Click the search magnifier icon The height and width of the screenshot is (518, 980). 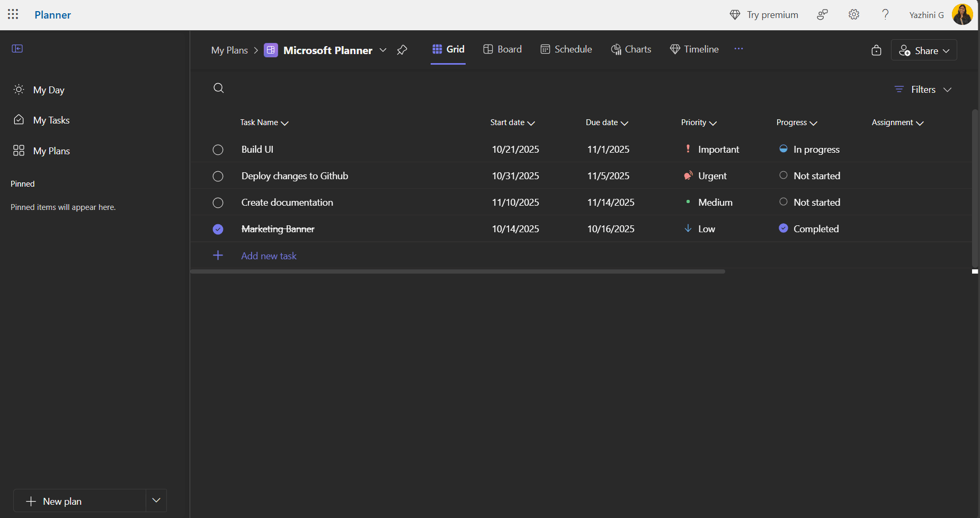click(219, 88)
